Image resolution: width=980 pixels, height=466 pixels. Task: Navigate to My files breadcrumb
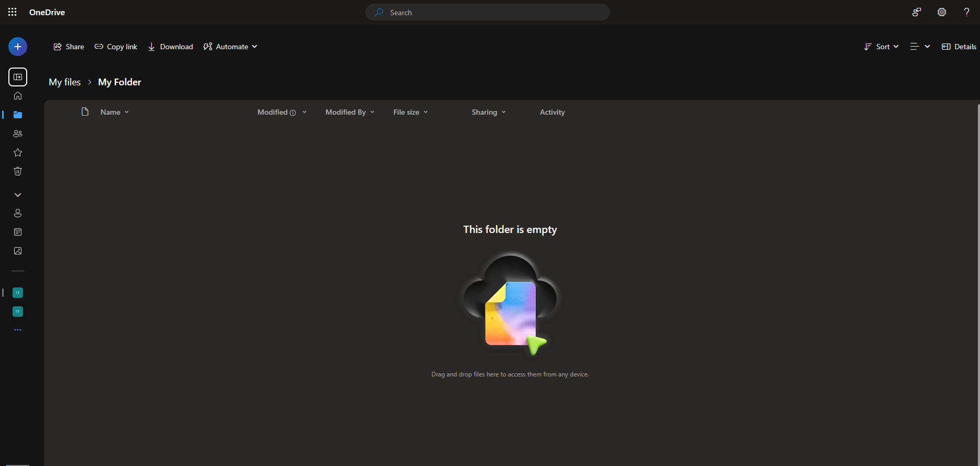pos(65,82)
